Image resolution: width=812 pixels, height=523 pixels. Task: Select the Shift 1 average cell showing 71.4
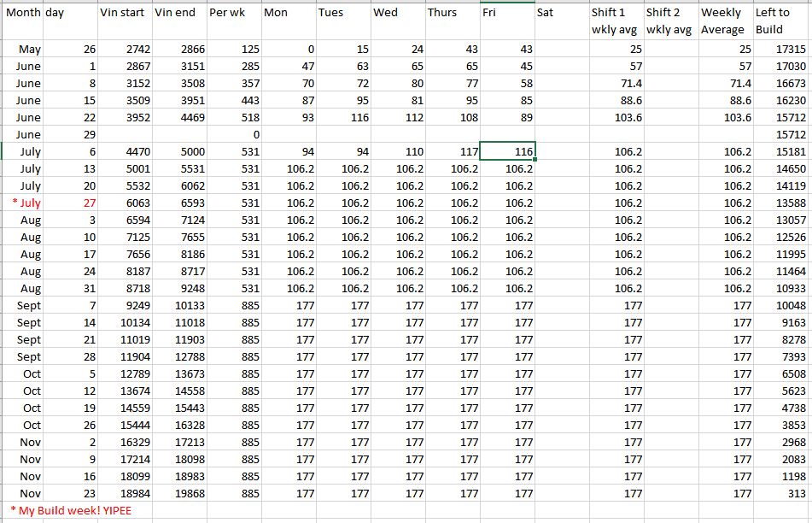(616, 83)
